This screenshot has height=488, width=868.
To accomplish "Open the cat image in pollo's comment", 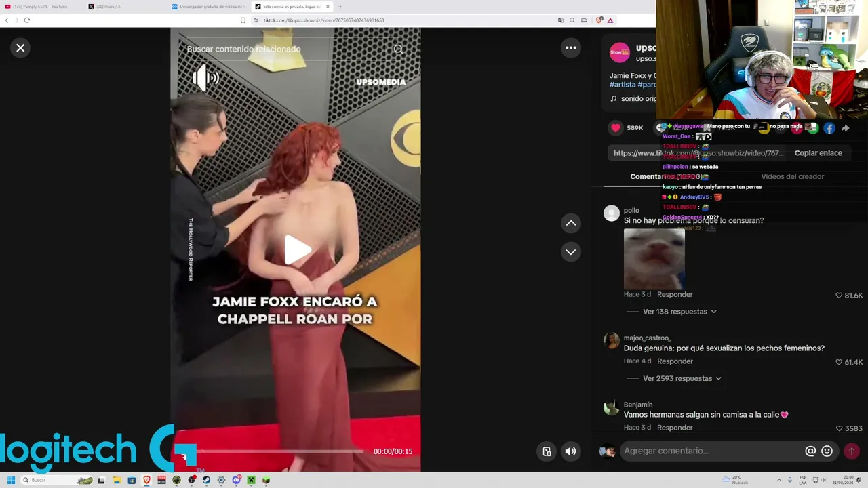I will (654, 259).
